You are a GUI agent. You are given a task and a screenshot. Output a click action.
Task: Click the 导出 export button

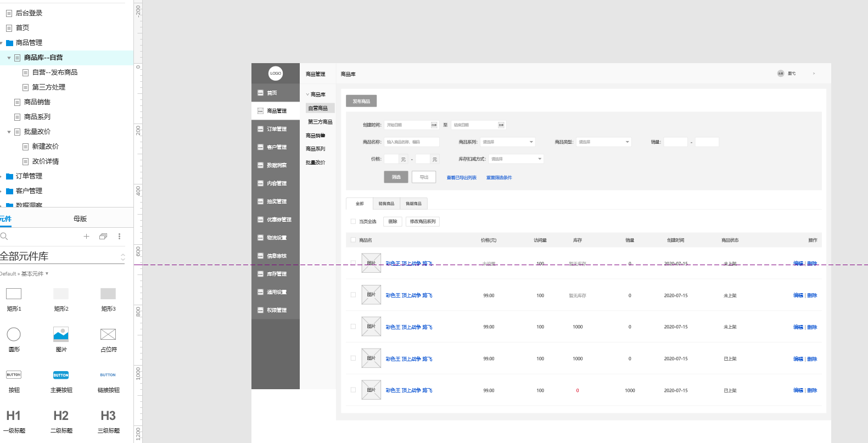pyautogui.click(x=424, y=177)
